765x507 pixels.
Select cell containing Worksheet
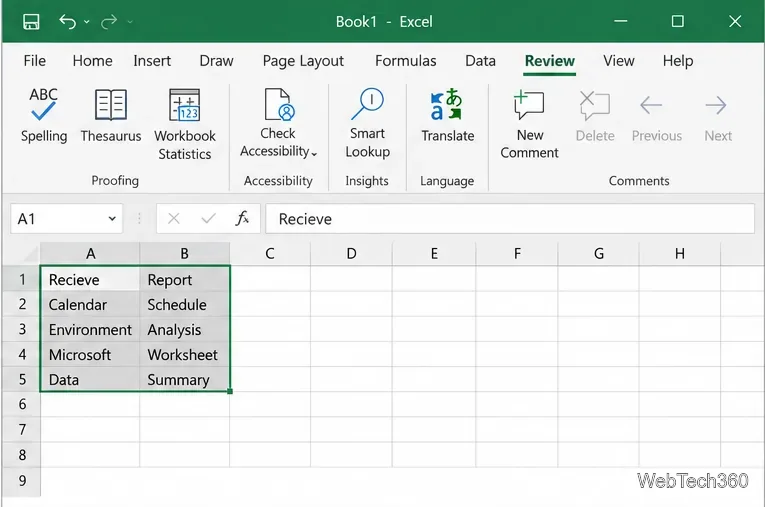[x=184, y=354]
